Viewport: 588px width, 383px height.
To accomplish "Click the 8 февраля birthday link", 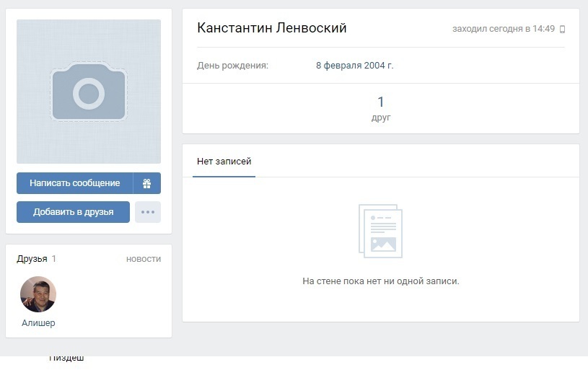I will pyautogui.click(x=341, y=66).
